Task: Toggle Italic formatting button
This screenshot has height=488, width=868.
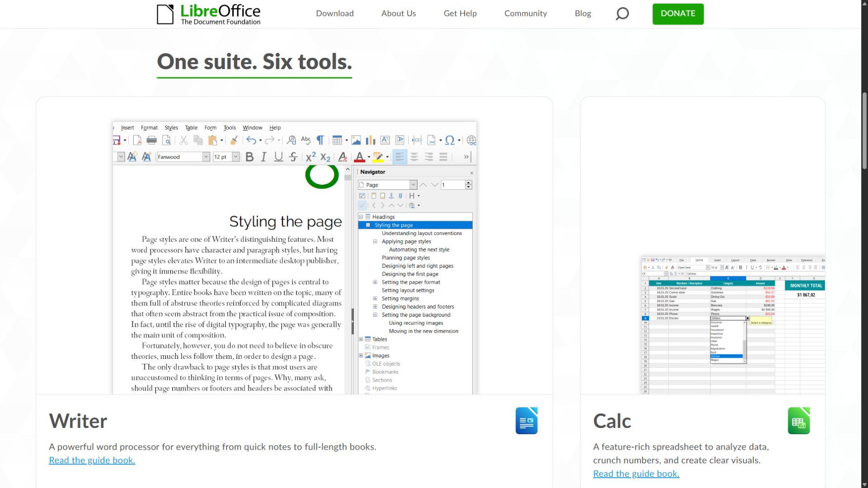Action: pos(264,157)
